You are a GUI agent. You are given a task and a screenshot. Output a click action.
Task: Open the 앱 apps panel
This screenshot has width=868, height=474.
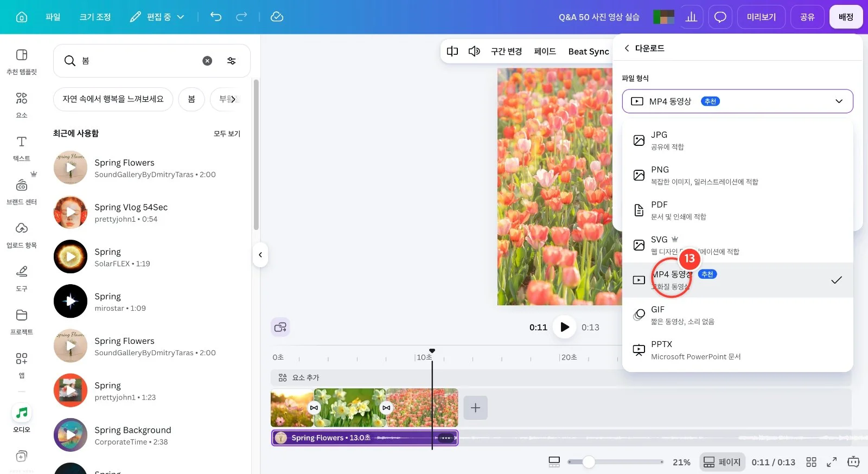click(x=22, y=365)
